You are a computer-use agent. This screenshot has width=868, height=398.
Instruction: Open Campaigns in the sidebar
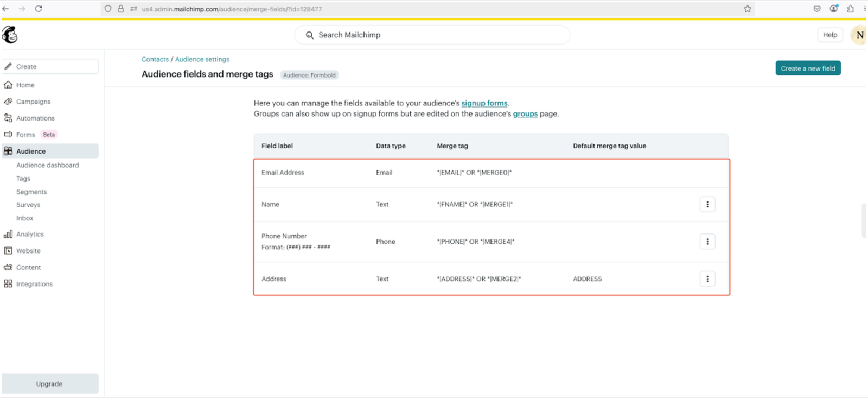33,102
